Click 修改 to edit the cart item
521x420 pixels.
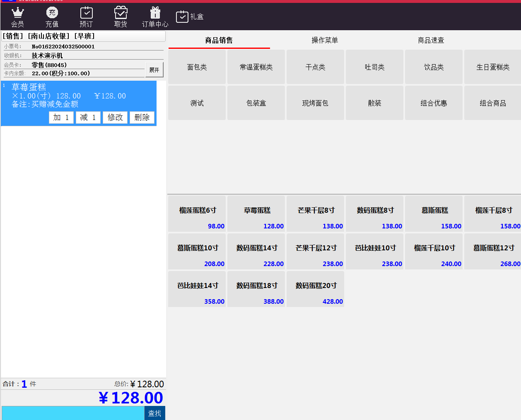115,118
